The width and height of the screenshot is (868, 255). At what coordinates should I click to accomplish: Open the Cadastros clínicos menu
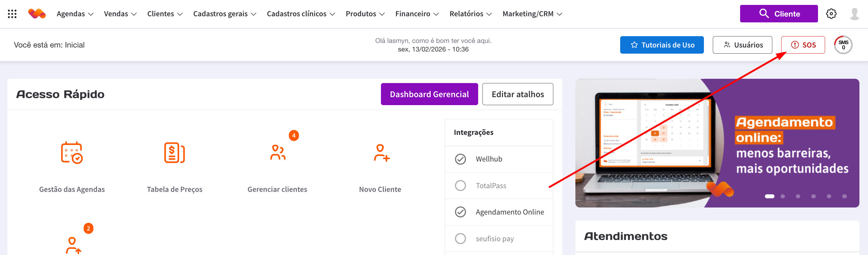[x=301, y=14]
